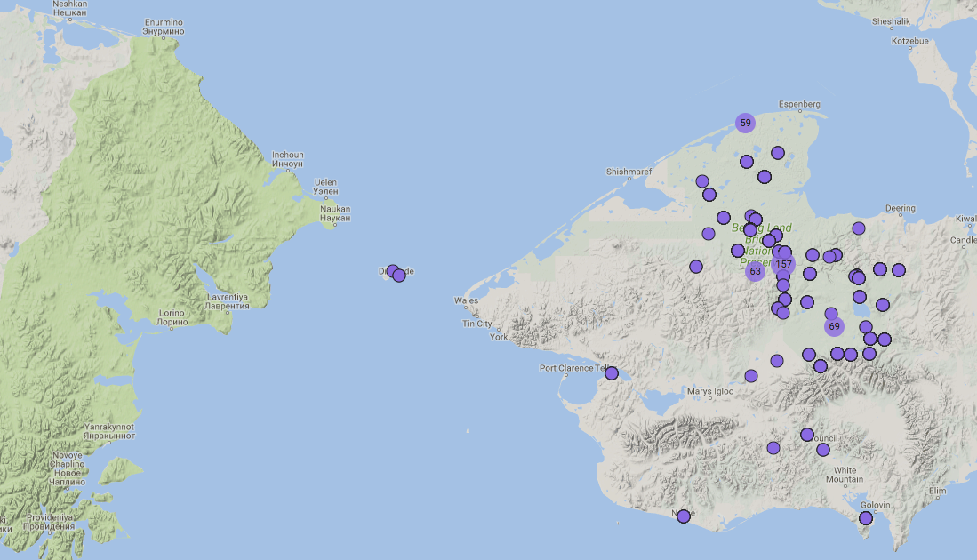Screen dimensions: 977x560
Task: Select the rightmost marker on Diomede island
Action: click(x=399, y=276)
